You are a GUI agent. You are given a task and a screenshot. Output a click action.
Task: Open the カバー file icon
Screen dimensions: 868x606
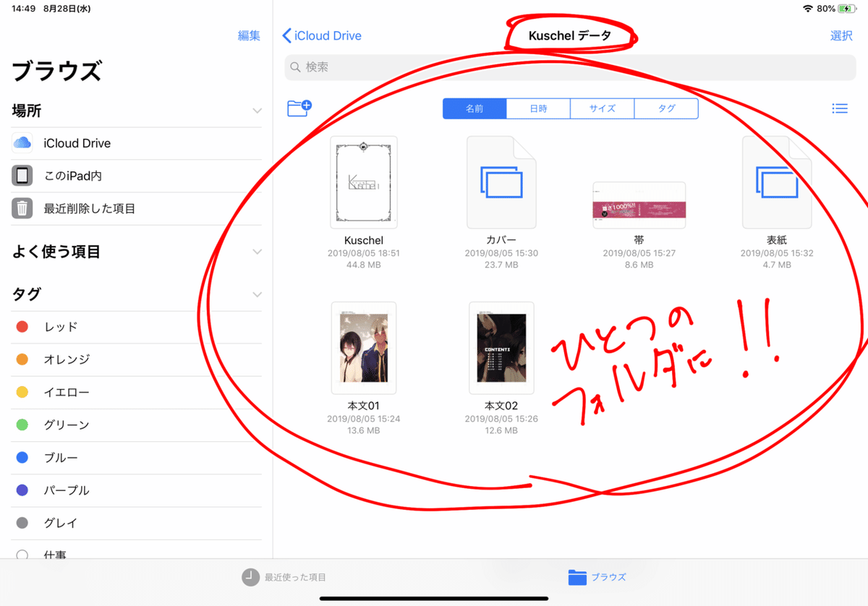tap(501, 182)
